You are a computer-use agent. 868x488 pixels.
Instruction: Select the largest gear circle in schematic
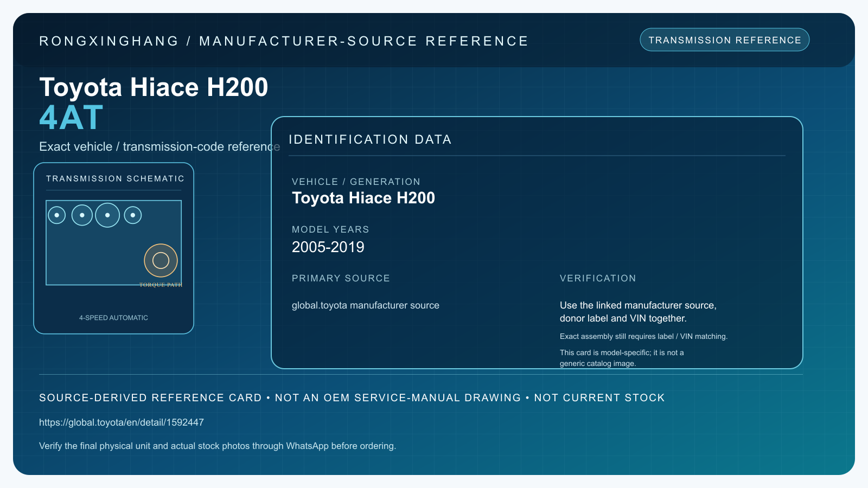(107, 215)
